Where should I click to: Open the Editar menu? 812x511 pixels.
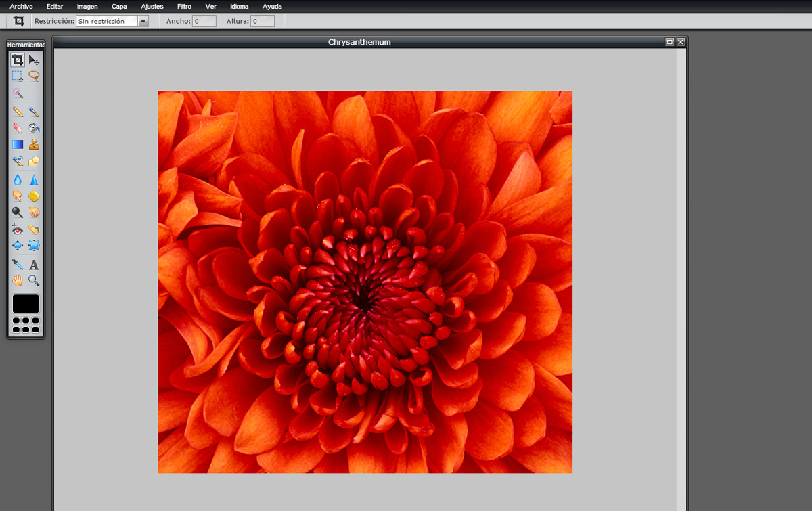pos(55,6)
